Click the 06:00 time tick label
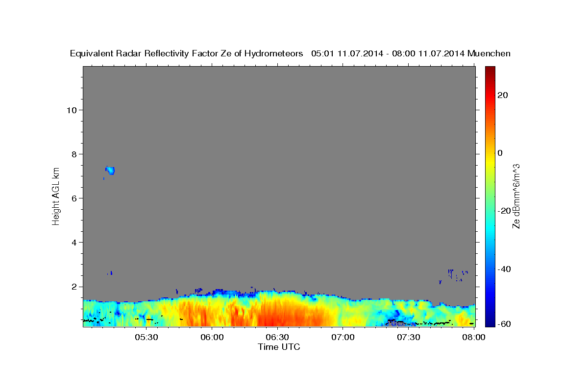 pyautogui.click(x=212, y=338)
